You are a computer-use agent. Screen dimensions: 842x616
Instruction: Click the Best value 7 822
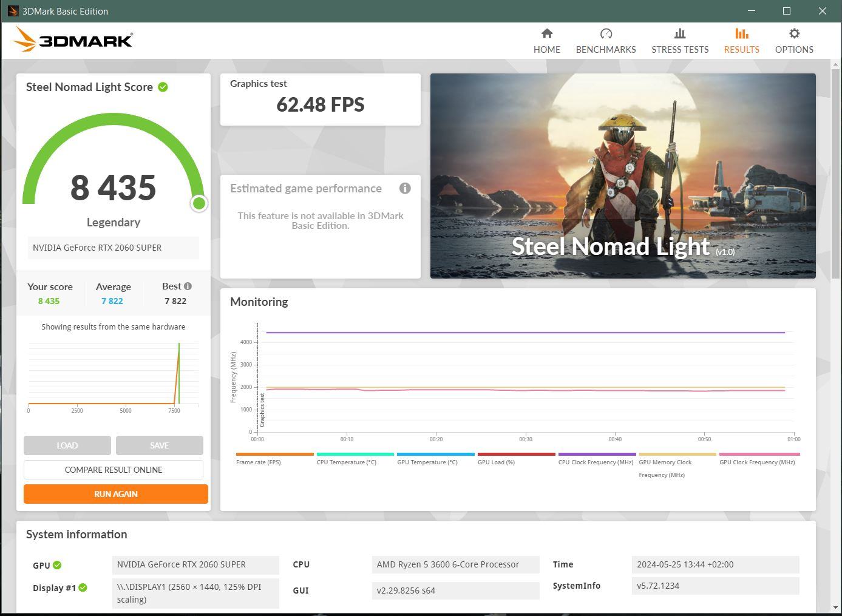click(175, 301)
